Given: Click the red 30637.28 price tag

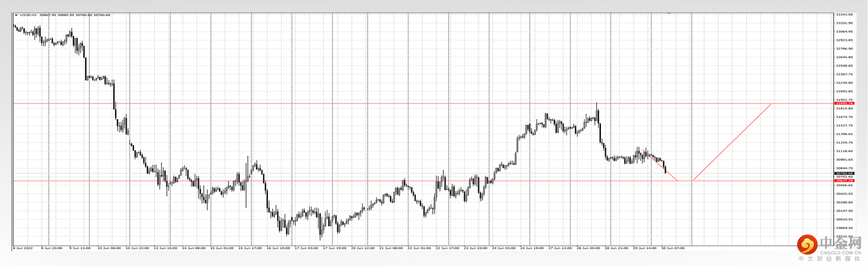Looking at the screenshot, I should point(844,181).
